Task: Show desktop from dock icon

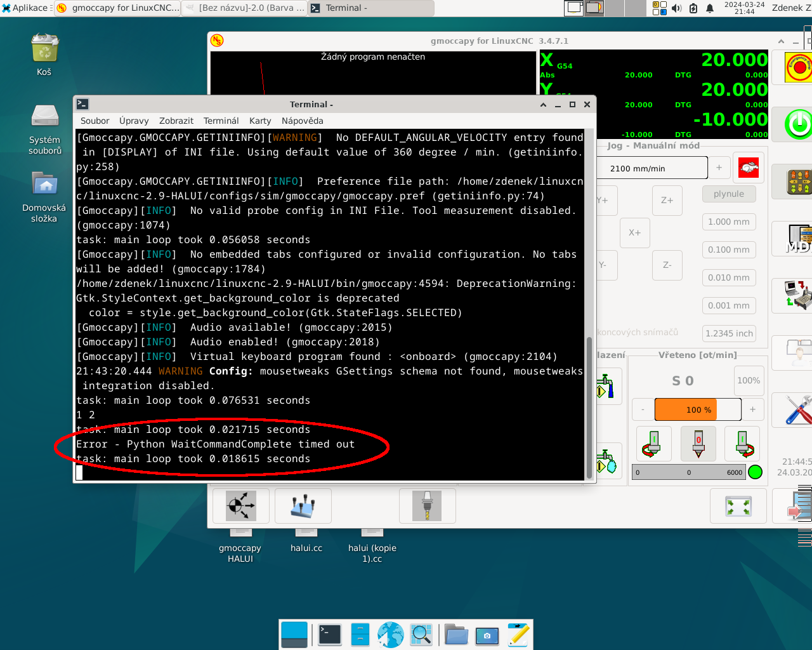Action: coord(294,634)
